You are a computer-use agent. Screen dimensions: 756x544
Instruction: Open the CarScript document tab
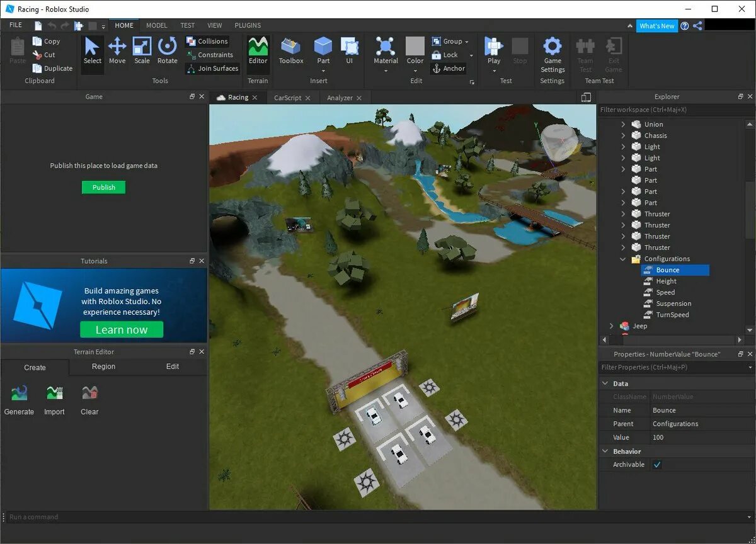tap(288, 98)
